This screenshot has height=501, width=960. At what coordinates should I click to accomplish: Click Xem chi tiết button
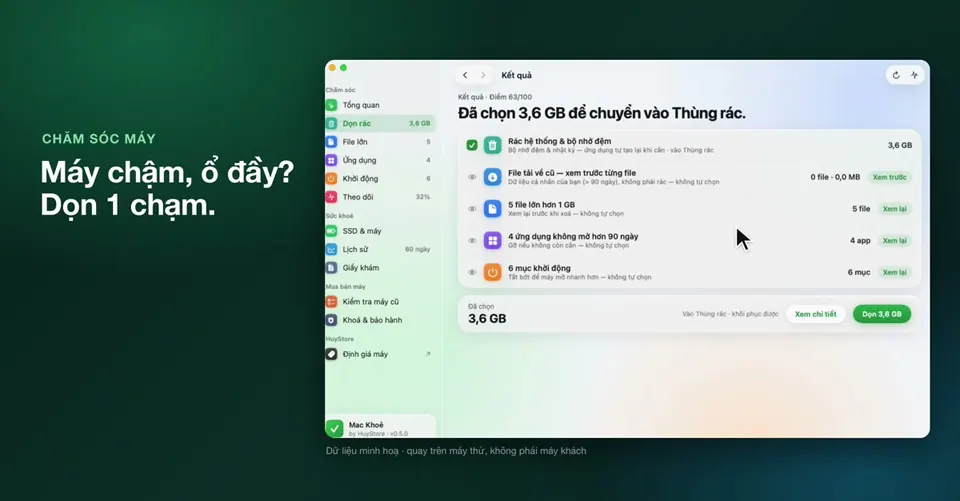[x=816, y=314]
